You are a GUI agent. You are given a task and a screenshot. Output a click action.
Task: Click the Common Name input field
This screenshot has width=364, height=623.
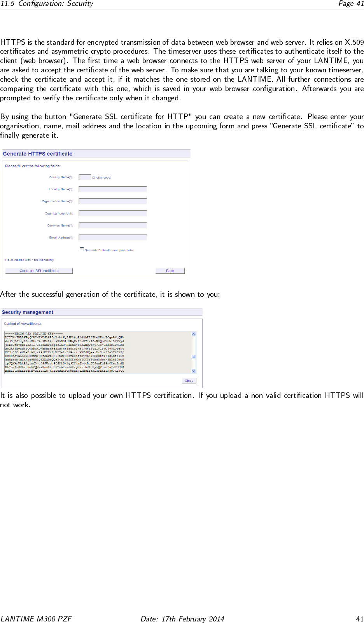pyautogui.click(x=113, y=226)
